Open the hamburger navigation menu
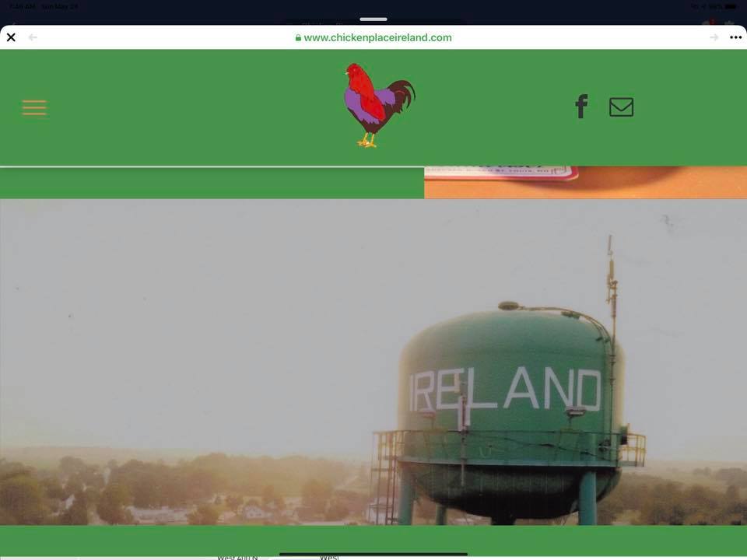 [34, 107]
